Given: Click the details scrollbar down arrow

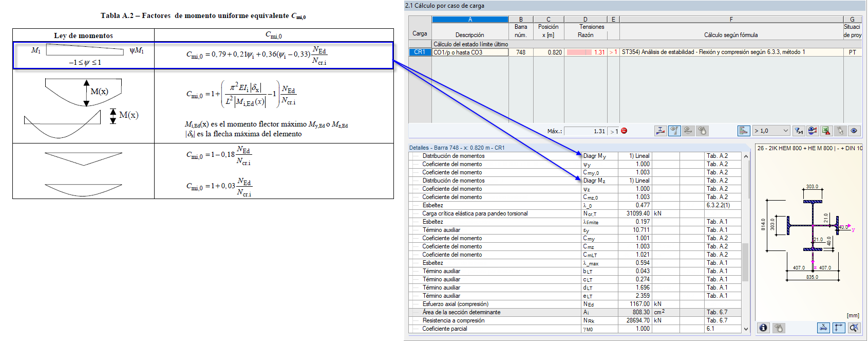Looking at the screenshot, I should click(x=746, y=329).
